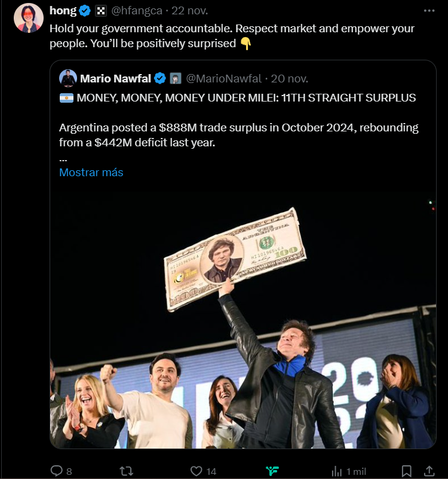Expand quoted tweet with "Mostrar más"
The image size is (448, 479).
point(91,173)
